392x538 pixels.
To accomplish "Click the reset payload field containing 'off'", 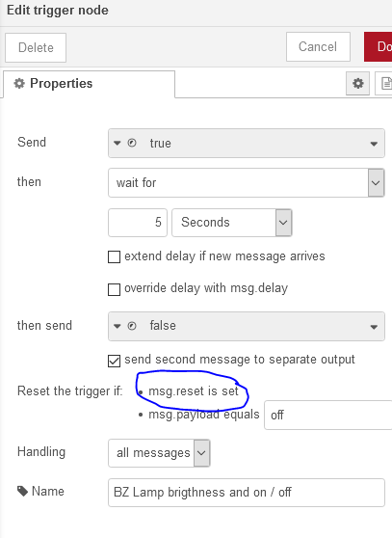I will coord(327,415).
